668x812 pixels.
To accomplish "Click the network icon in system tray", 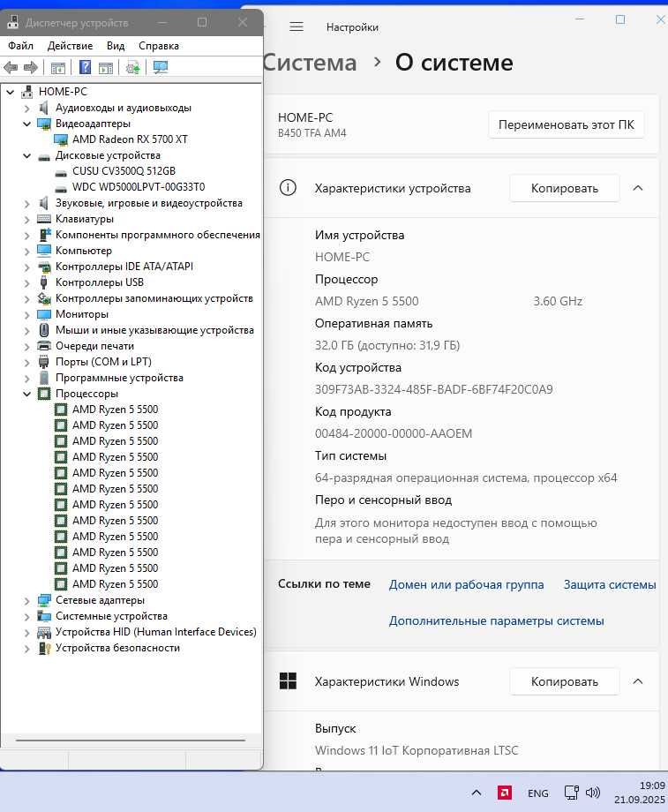I will [x=572, y=793].
